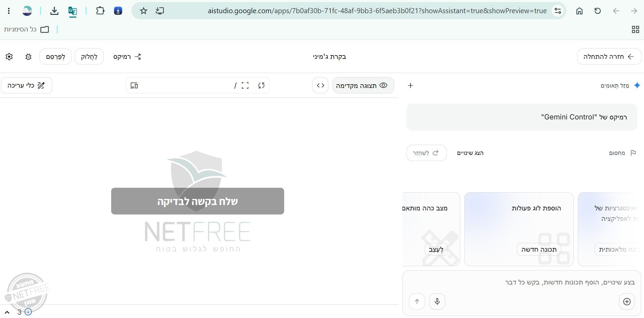The image size is (644, 318).
Task: Click the חזרה להתחלה back button
Action: point(609,56)
